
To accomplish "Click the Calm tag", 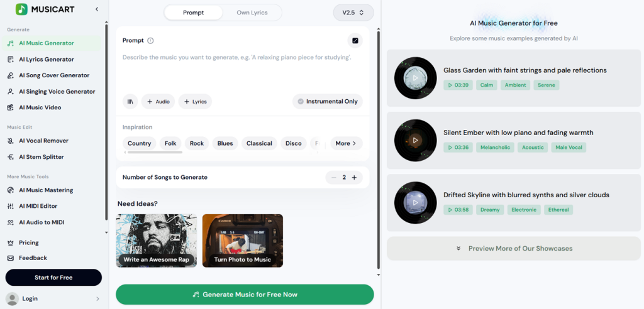I will [x=487, y=85].
